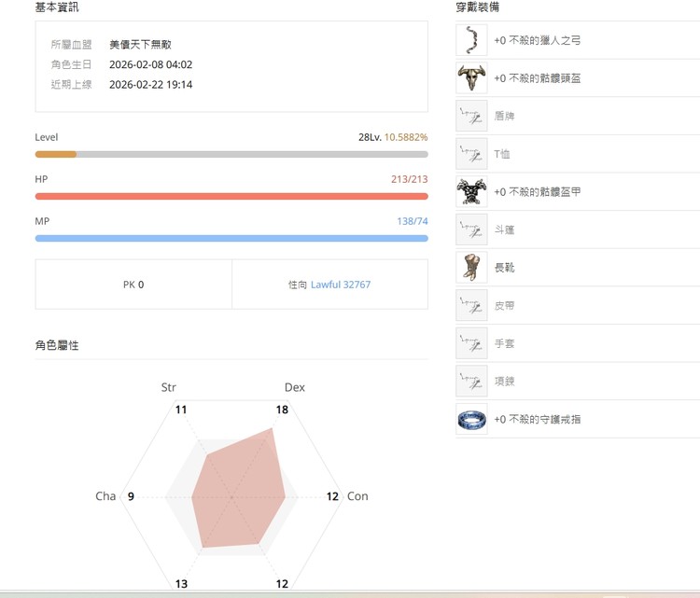This screenshot has height=598, width=700.
Task: Click the 骷髏頭盔 skull helmet icon
Action: (x=472, y=78)
